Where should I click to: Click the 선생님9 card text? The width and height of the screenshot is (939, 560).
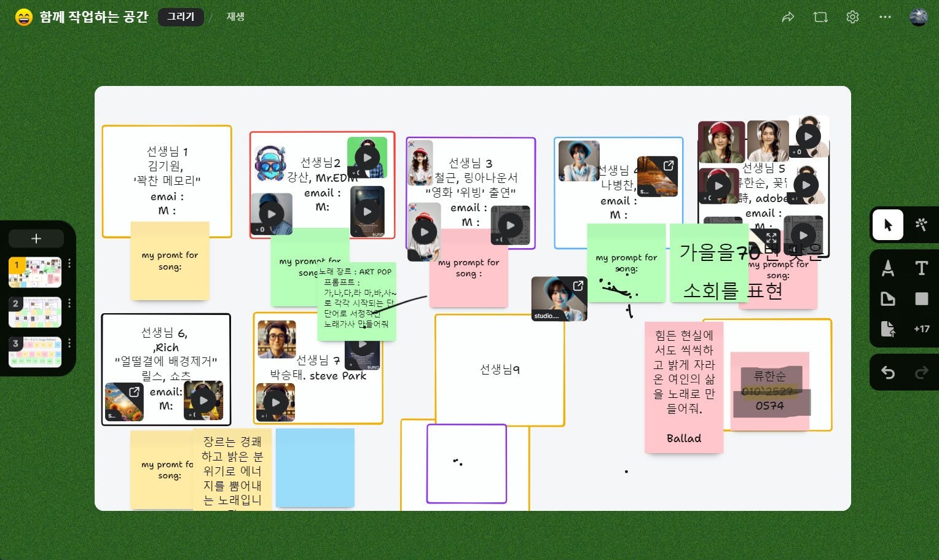[x=500, y=369]
